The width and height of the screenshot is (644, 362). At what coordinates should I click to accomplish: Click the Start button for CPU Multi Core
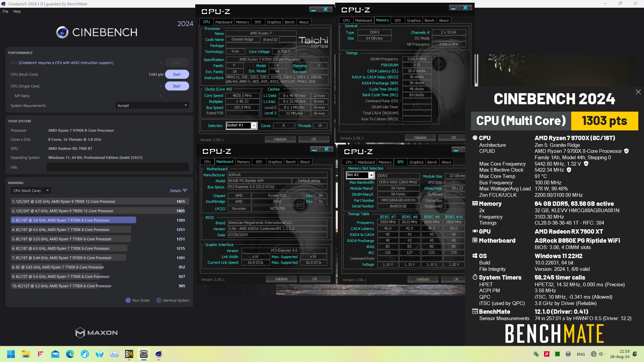(x=176, y=74)
